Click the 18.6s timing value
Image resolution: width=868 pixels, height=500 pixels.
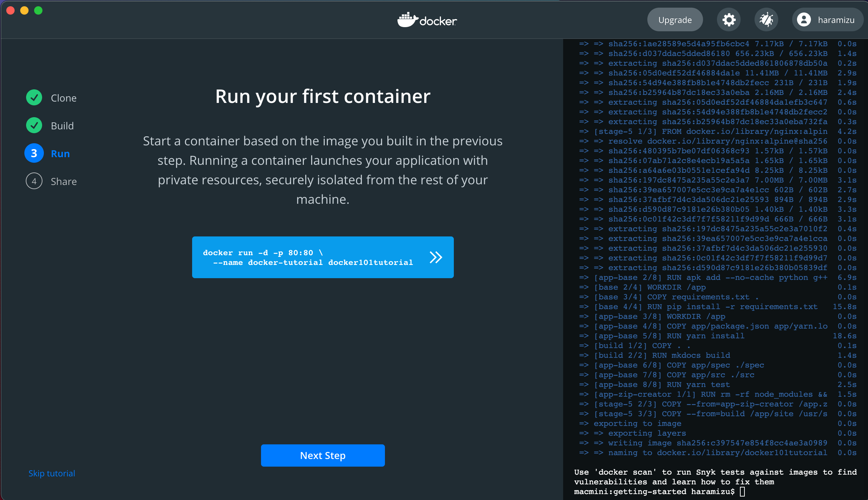point(845,336)
